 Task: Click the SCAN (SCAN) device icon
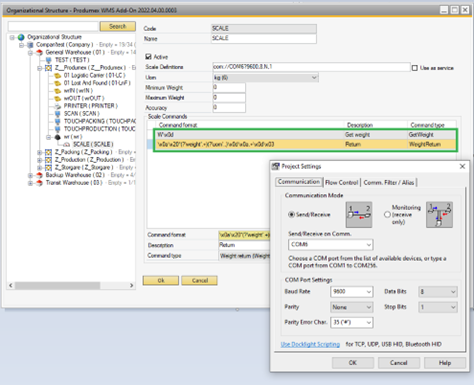58,114
